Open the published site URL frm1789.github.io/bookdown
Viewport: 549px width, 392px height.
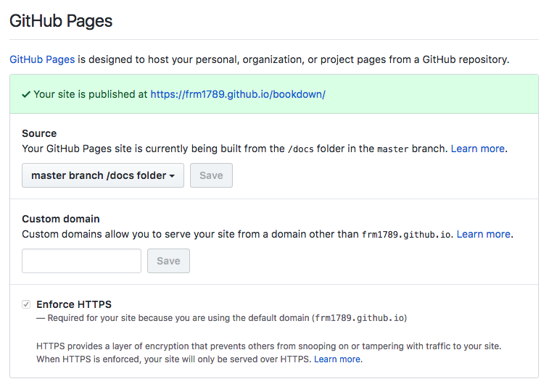(238, 94)
